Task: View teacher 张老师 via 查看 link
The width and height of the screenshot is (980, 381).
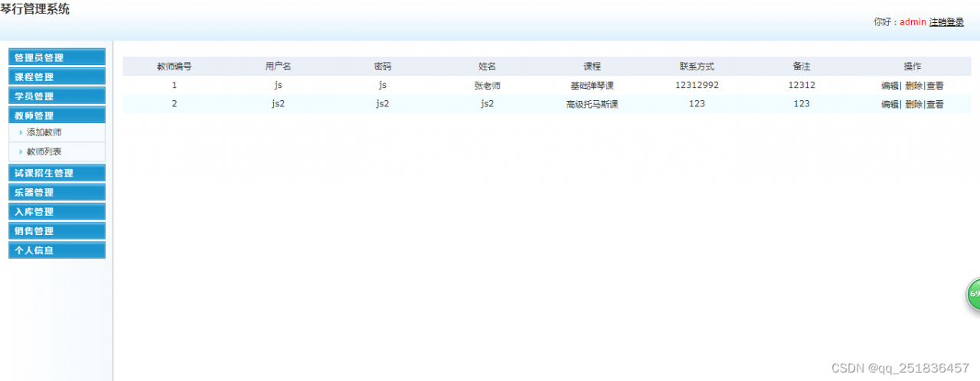Action: tap(935, 86)
